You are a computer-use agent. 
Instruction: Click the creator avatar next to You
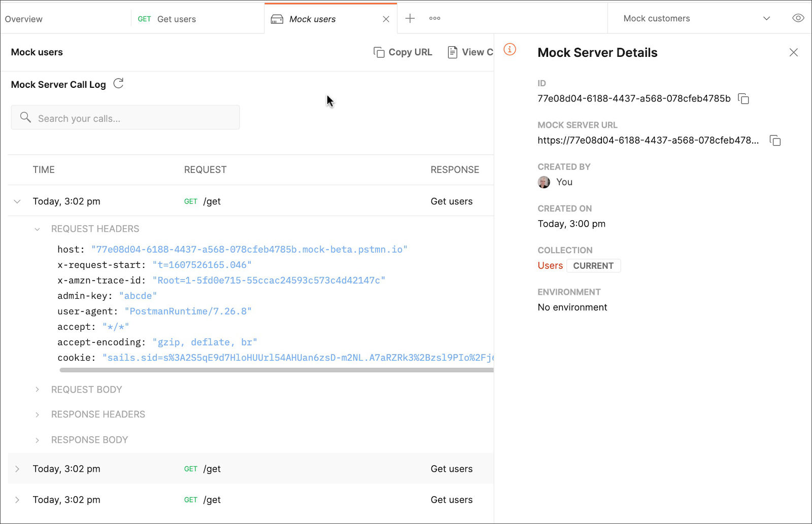click(x=544, y=182)
